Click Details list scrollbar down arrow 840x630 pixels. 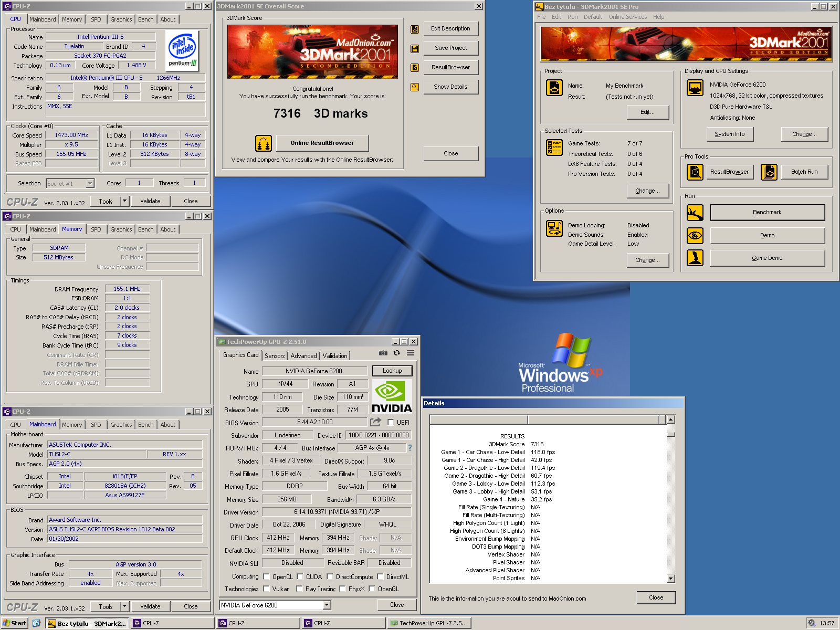tap(670, 578)
